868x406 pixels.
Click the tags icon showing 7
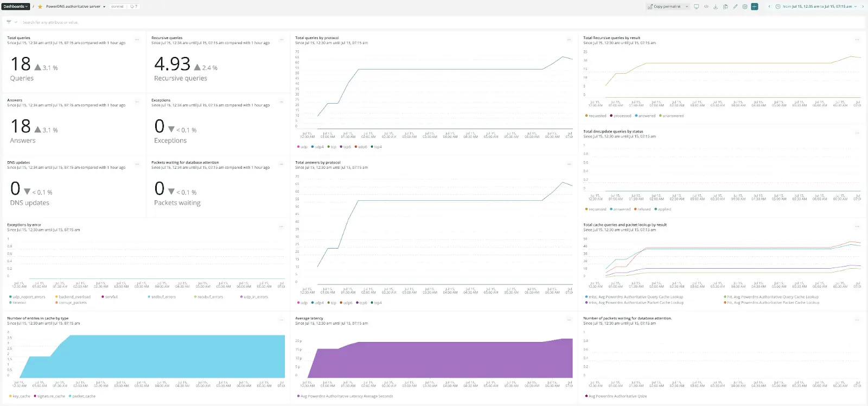[134, 7]
